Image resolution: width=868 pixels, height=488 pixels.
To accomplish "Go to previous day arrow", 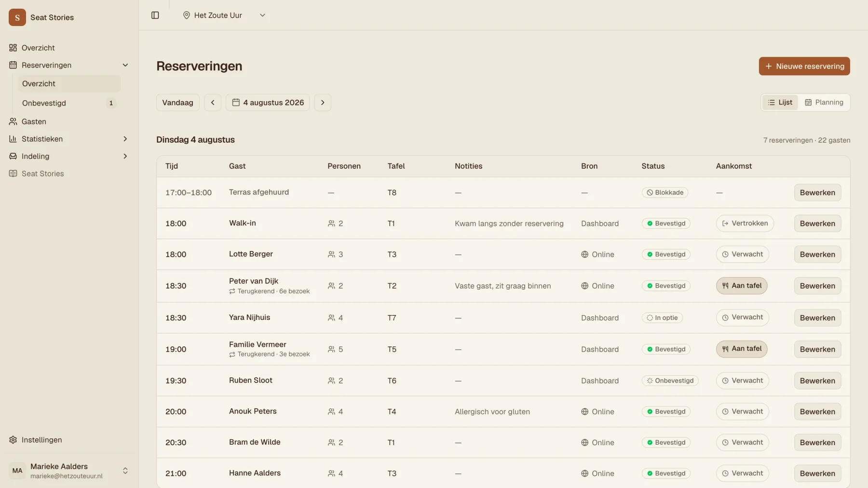I will click(x=213, y=103).
